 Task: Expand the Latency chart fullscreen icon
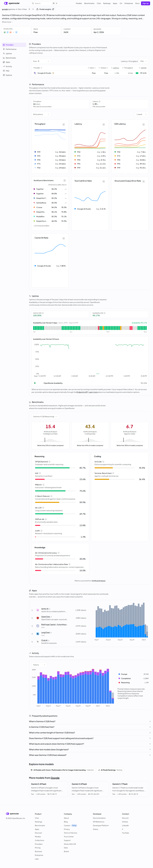coord(104,124)
